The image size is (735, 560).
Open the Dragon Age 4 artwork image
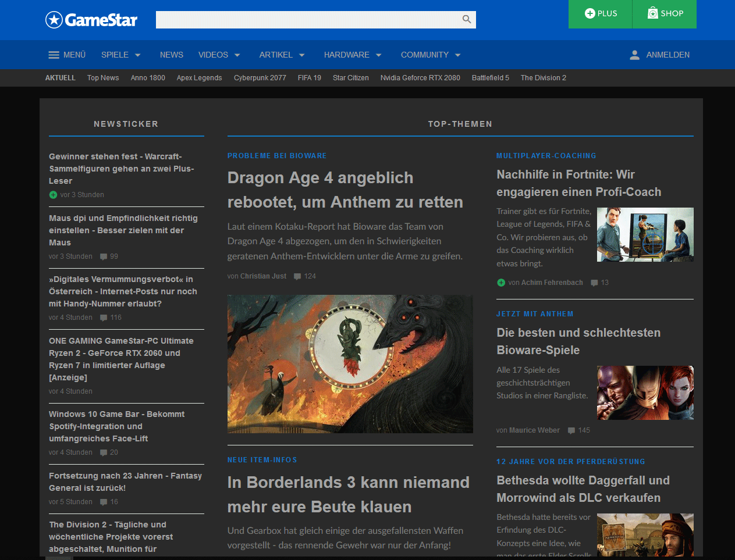350,363
